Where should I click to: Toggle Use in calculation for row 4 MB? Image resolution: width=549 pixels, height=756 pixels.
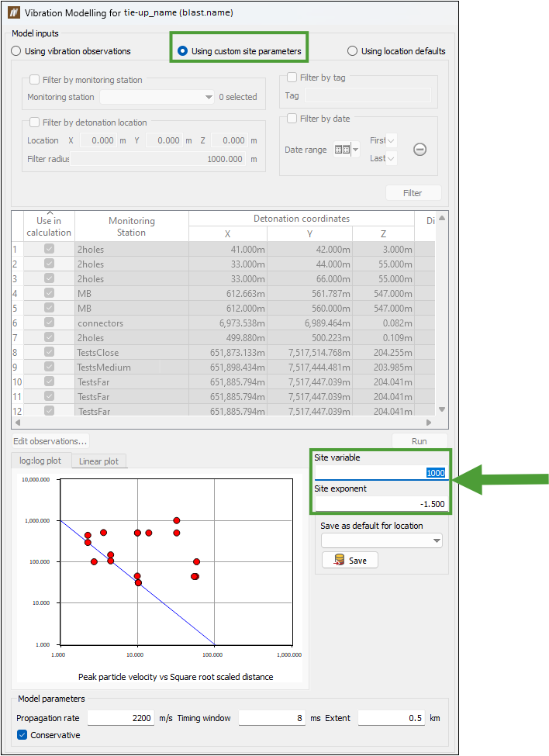click(x=49, y=292)
